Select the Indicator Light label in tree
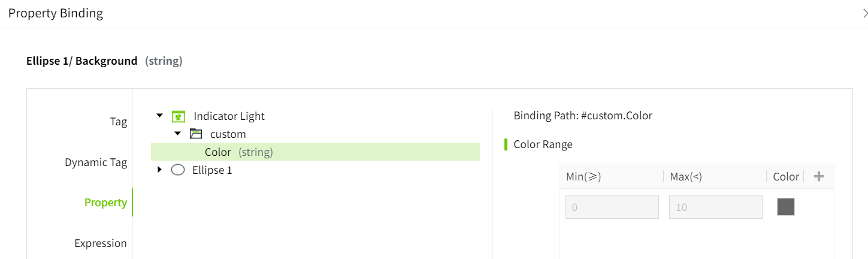868x259 pixels. click(x=229, y=116)
